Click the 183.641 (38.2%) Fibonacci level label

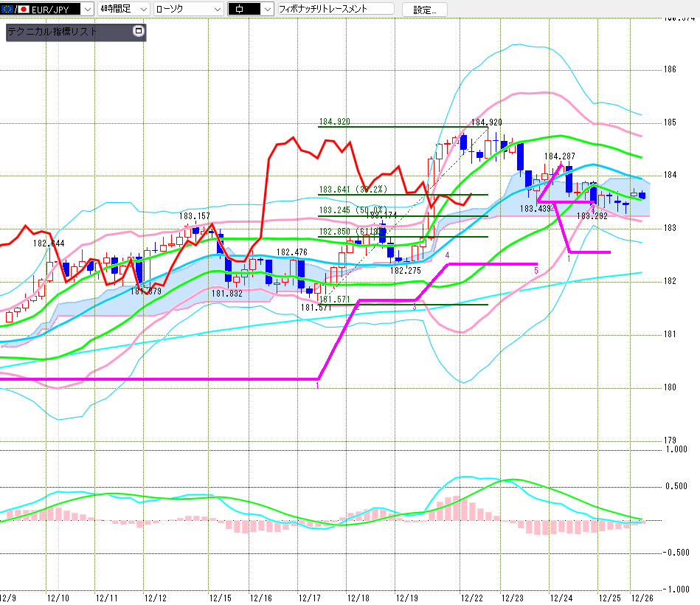[353, 189]
